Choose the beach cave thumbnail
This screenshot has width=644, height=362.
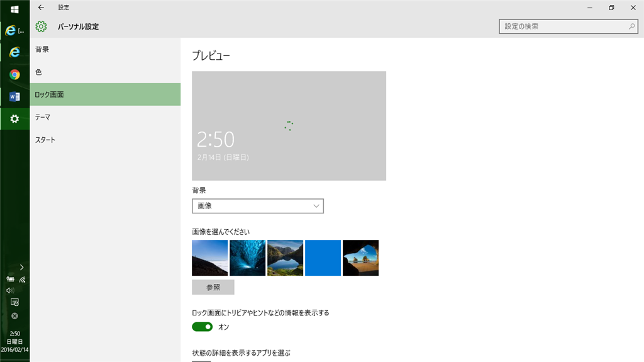point(360,258)
